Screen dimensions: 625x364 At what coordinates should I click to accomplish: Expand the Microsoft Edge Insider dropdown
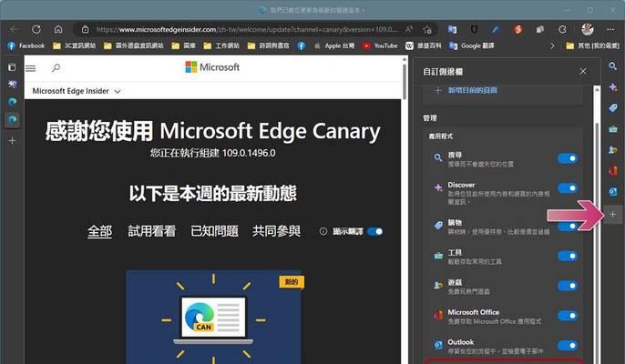point(77,91)
